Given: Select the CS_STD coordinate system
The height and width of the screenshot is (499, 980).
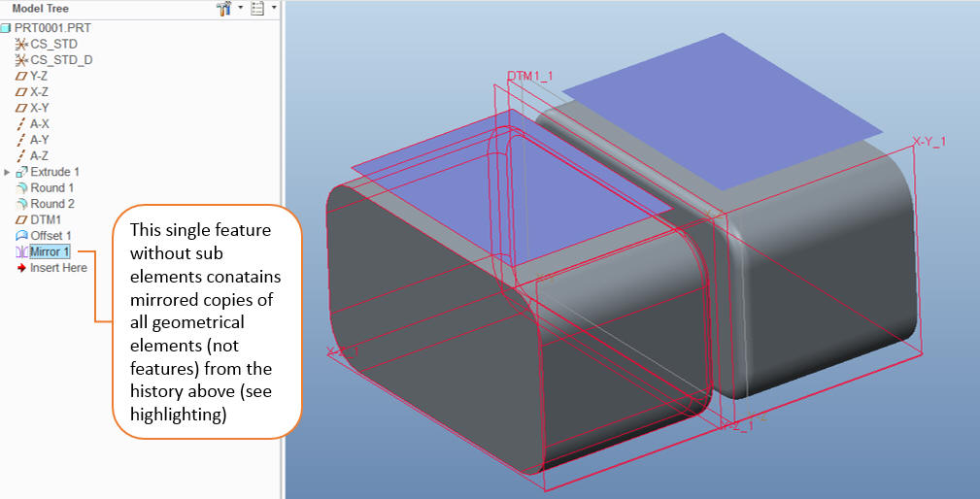Looking at the screenshot, I should 53,45.
